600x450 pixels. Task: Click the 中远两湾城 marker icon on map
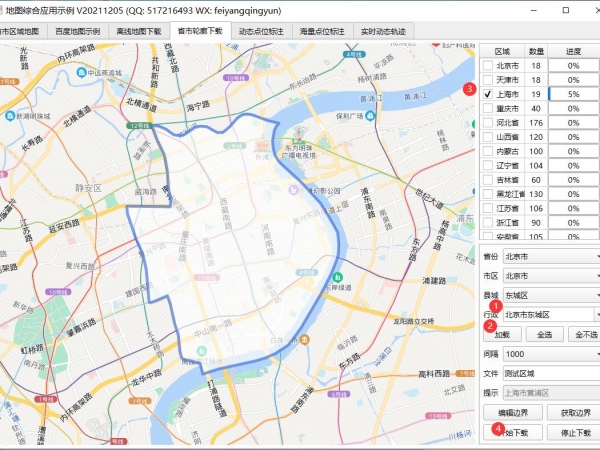(81, 71)
